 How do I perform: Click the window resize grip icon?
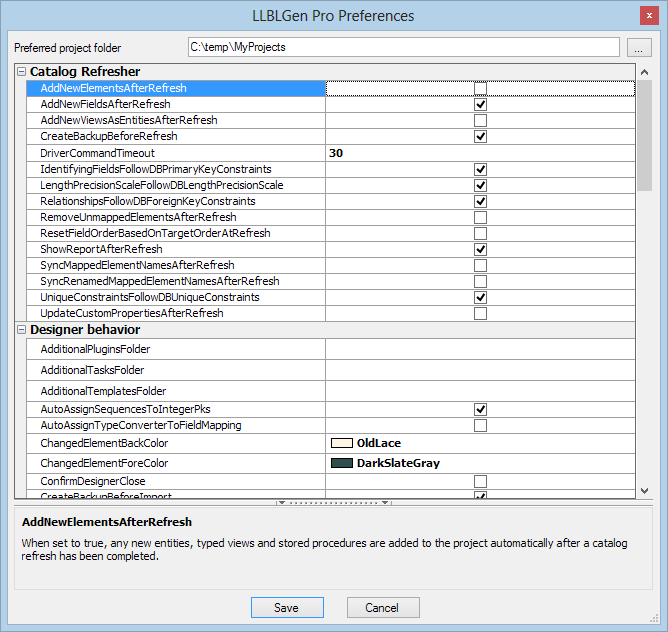click(x=653, y=619)
